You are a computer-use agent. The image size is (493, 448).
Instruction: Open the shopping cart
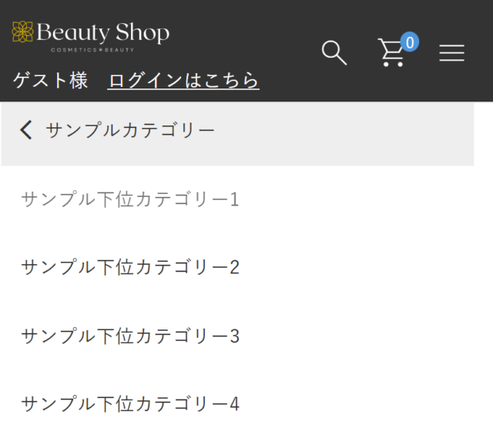[x=391, y=54]
